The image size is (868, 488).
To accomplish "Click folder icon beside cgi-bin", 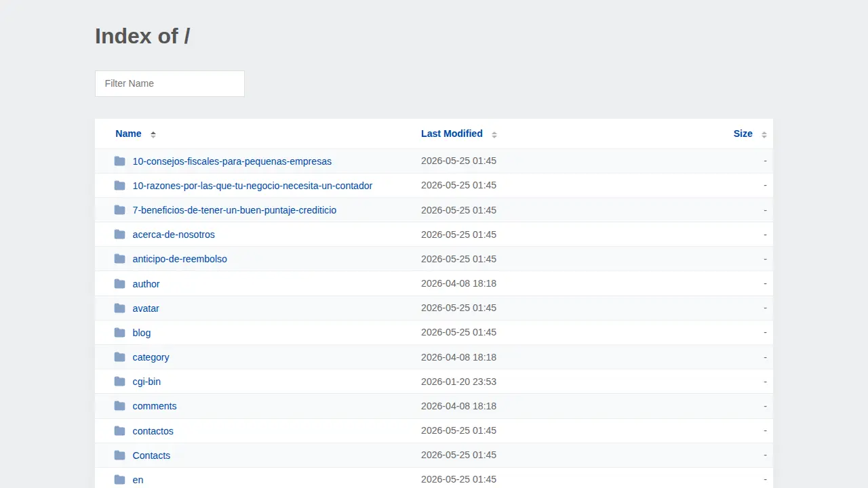I will point(120,382).
